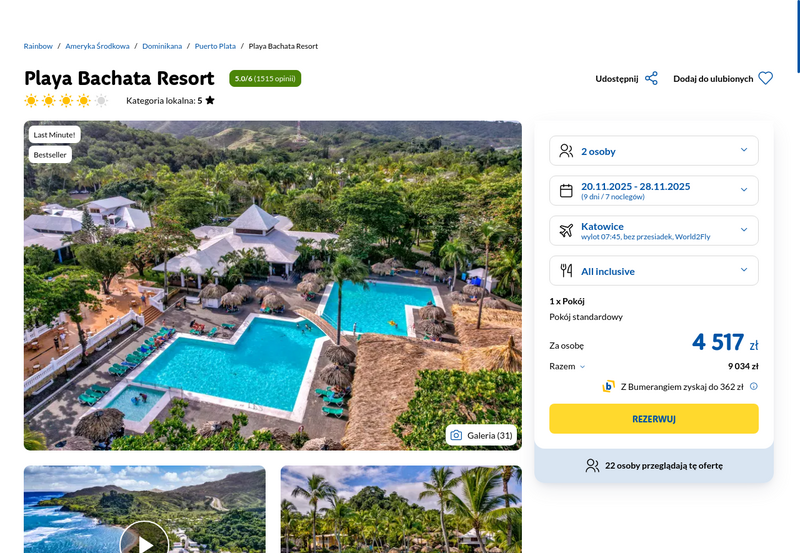Expand the Katowice departure dropdown
Image resolution: width=800 pixels, height=553 pixels.
coord(654,231)
